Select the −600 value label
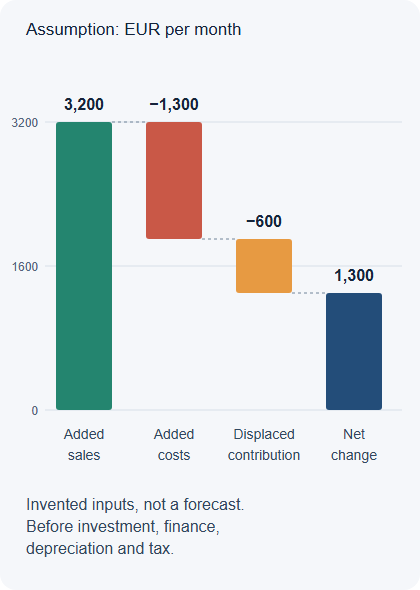Viewport: 420px width, 590px height. point(264,221)
